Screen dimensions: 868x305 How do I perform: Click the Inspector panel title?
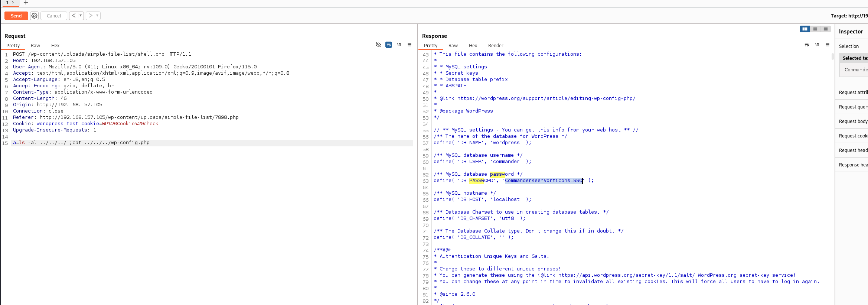(x=851, y=32)
